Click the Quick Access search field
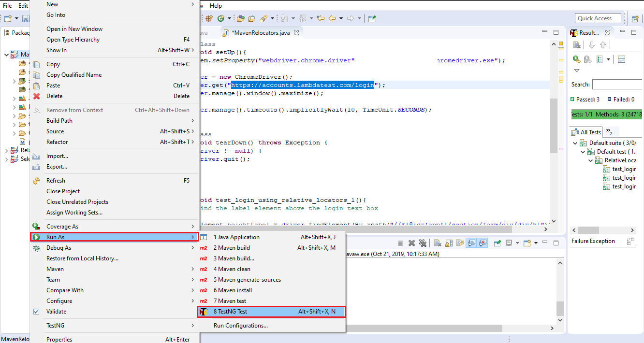This screenshot has height=343, width=644. [x=598, y=18]
